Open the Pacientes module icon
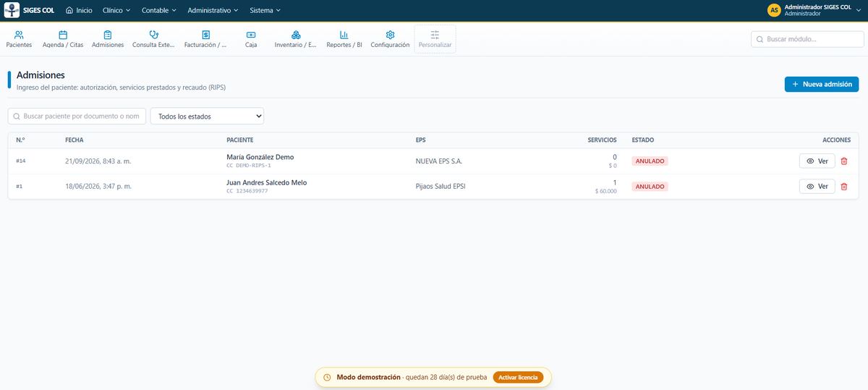Image resolution: width=868 pixels, height=390 pixels. pyautogui.click(x=19, y=35)
